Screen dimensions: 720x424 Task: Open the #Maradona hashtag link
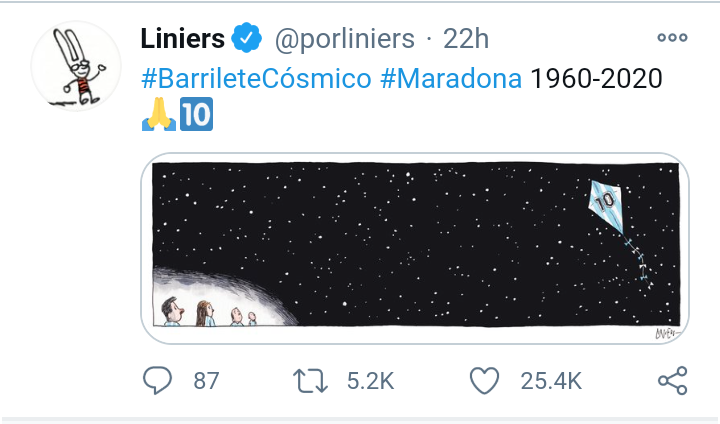click(x=451, y=78)
